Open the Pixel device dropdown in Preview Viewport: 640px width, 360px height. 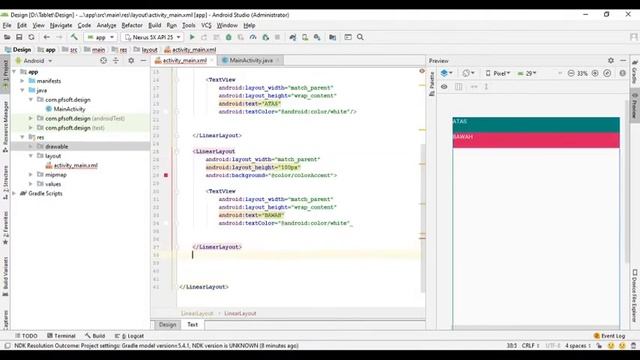(498, 73)
